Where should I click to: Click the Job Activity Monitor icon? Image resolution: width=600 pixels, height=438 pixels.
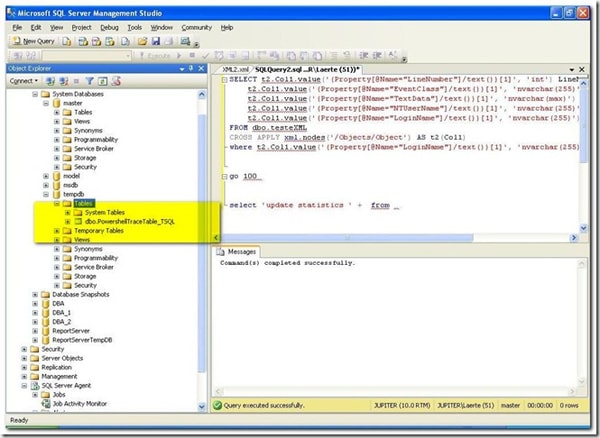[x=46, y=404]
